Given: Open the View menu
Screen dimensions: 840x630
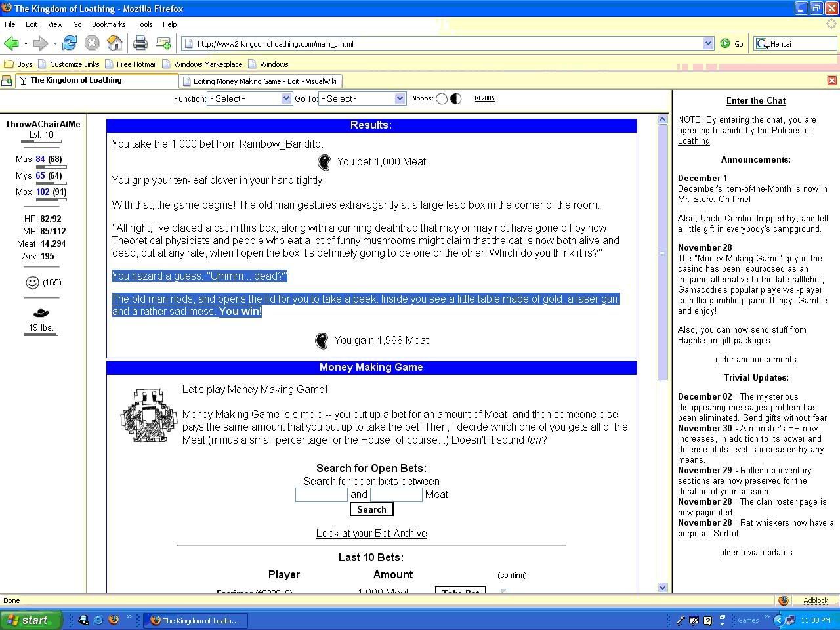Looking at the screenshot, I should [55, 24].
